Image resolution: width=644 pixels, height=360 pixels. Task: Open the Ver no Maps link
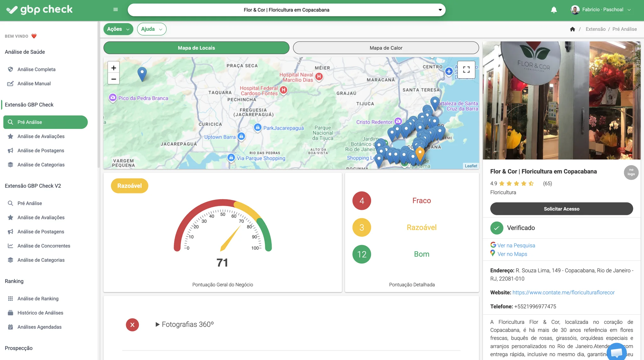pyautogui.click(x=512, y=254)
